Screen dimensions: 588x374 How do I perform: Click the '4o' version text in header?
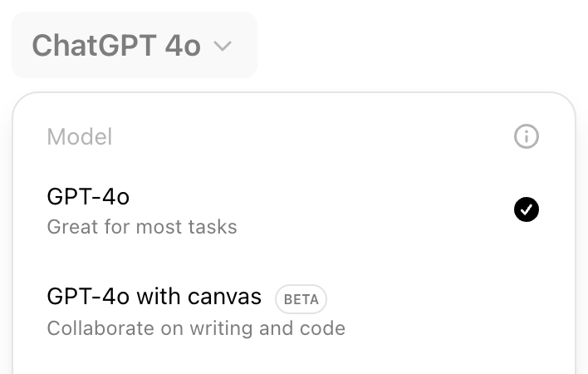coord(183,45)
